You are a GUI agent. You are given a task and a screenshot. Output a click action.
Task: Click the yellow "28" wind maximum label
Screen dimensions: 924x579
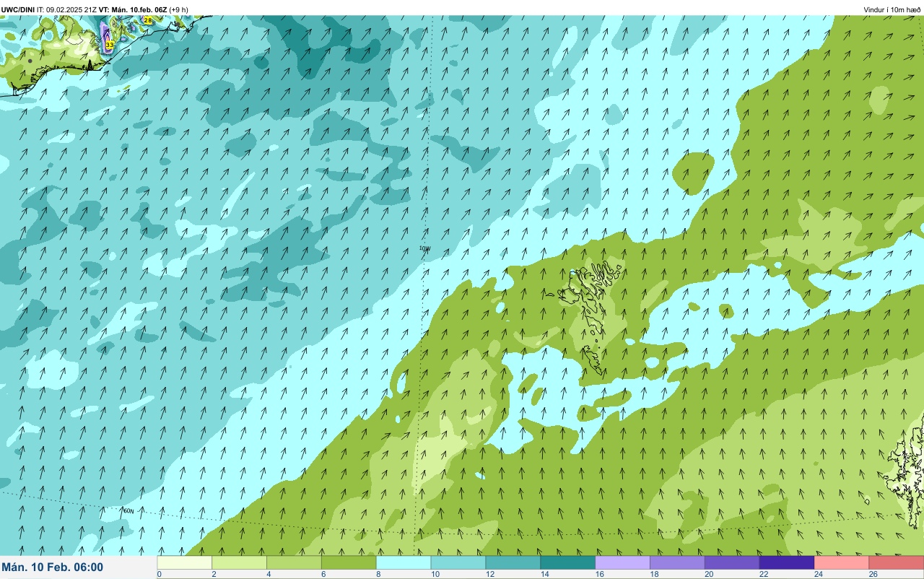(148, 21)
